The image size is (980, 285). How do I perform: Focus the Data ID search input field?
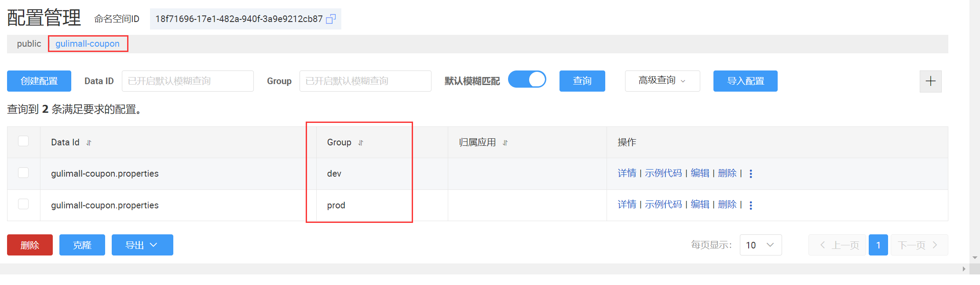[x=187, y=81]
